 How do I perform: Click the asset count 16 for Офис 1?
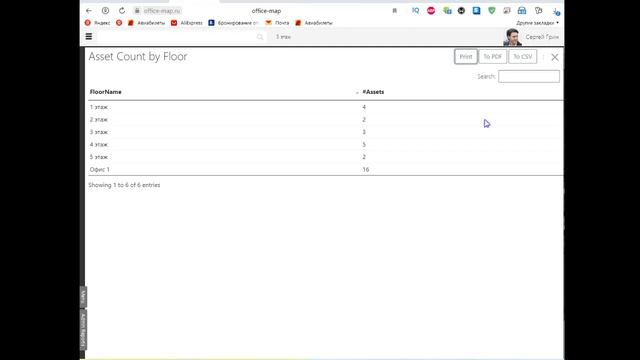pos(366,169)
